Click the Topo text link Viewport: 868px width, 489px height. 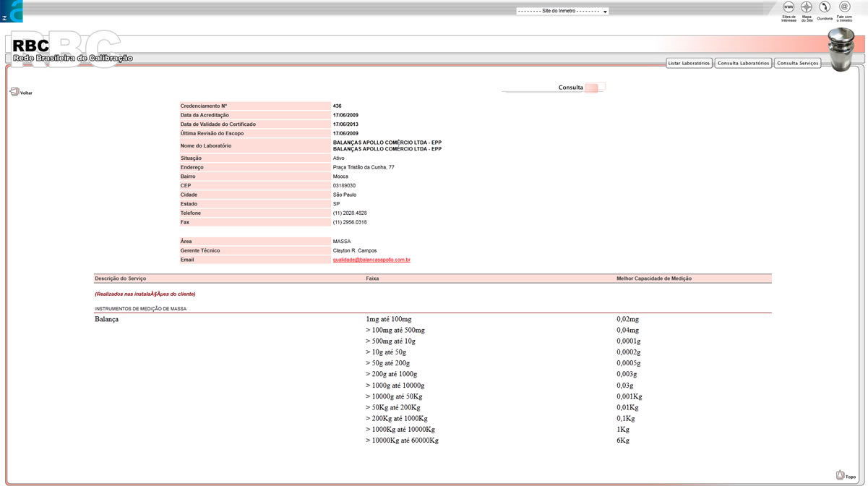851,477
